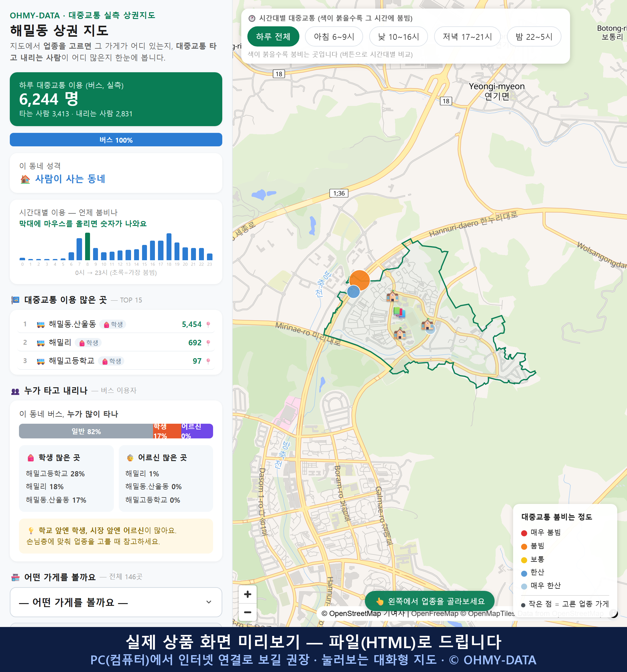Click the yellow 보통 legend dot
Viewport: 627px width, 672px height.
pos(524,560)
